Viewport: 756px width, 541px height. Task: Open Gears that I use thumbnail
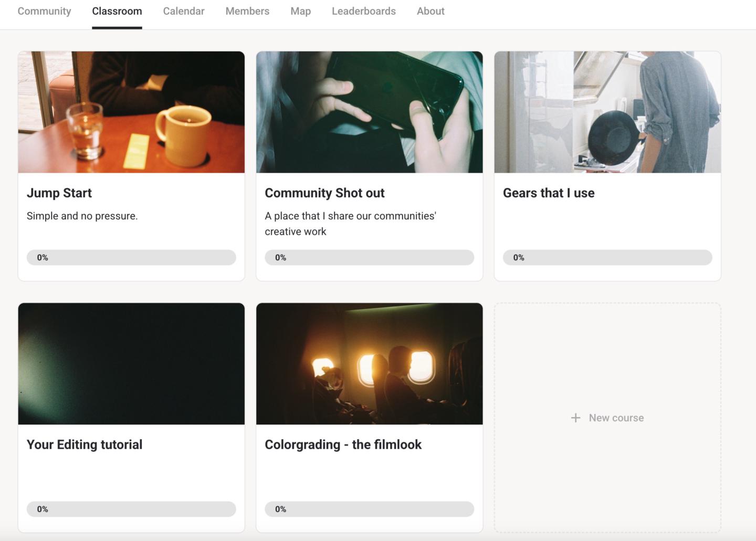(607, 112)
